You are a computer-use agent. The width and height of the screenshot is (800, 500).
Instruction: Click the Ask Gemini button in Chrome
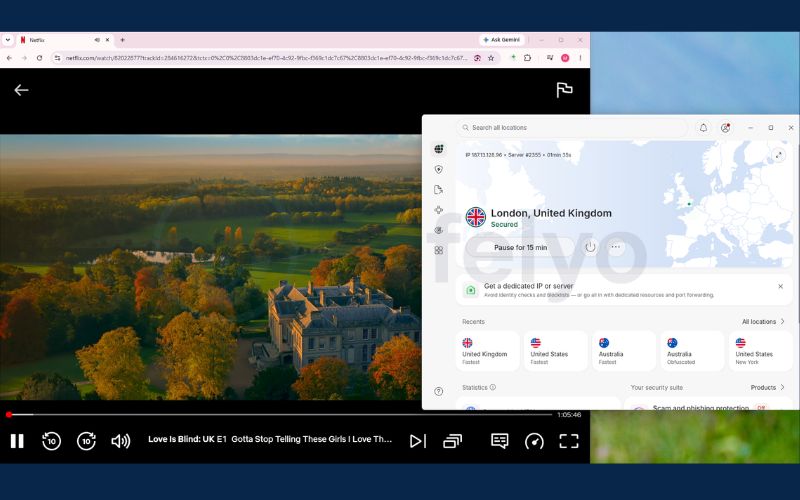coord(502,40)
